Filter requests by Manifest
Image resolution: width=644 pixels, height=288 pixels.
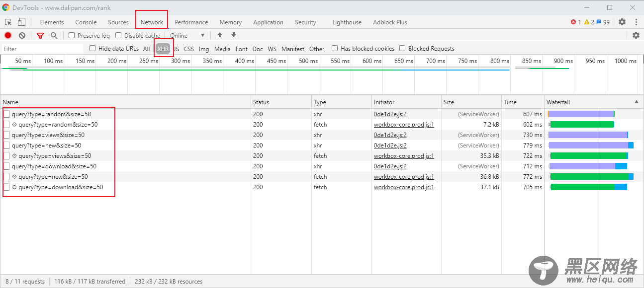coord(293,49)
